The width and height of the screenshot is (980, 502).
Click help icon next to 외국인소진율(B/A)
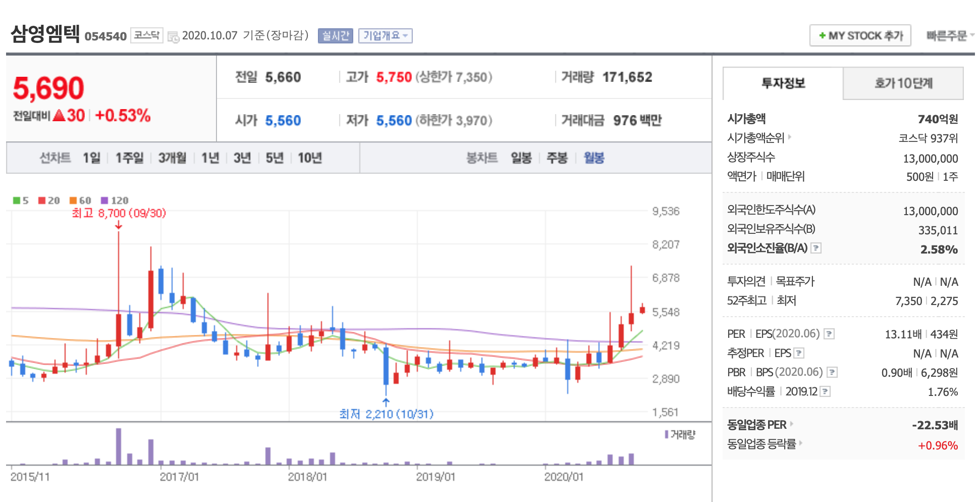point(816,248)
